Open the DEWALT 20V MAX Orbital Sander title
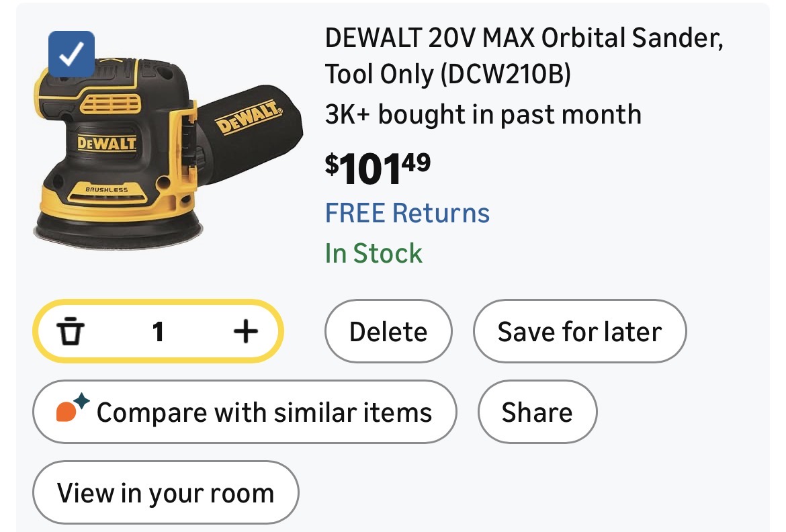The height and width of the screenshot is (532, 786). pyautogui.click(x=524, y=56)
